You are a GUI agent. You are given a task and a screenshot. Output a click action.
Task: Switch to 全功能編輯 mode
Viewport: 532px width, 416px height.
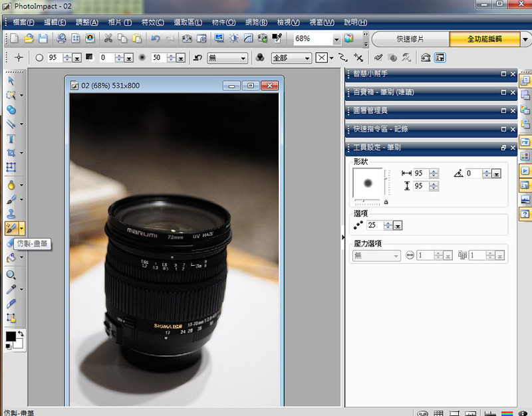485,39
